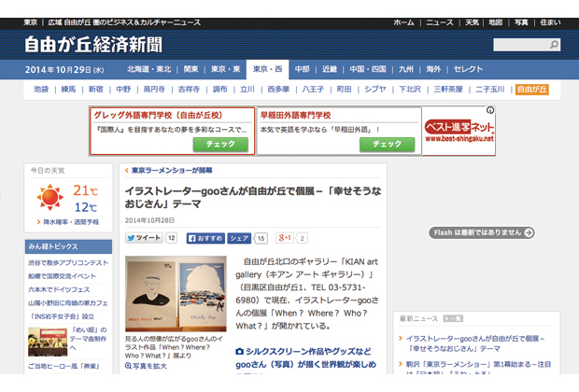Open the 下北沢 area link
This screenshot has height=392, width=579.
[410, 90]
